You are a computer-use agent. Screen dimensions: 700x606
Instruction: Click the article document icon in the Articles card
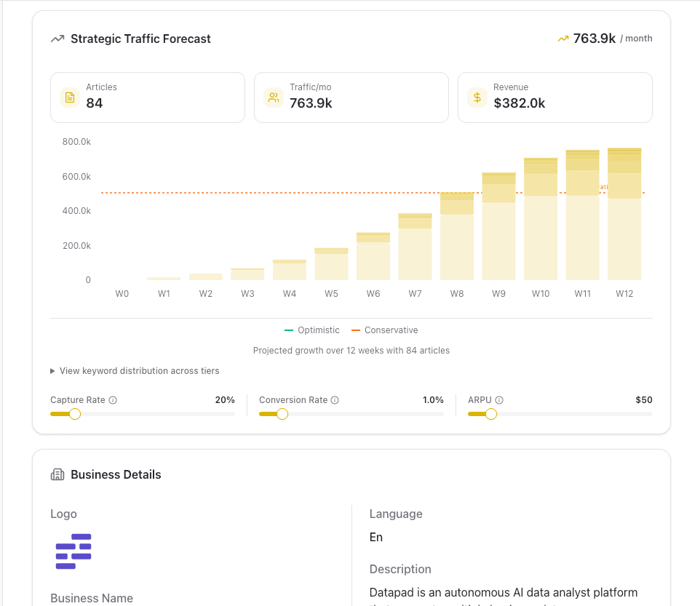(69, 97)
